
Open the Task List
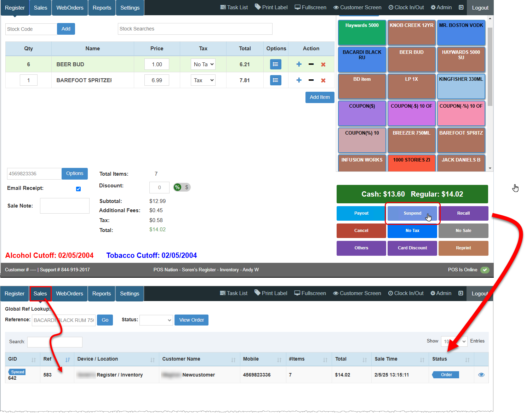pos(234,7)
